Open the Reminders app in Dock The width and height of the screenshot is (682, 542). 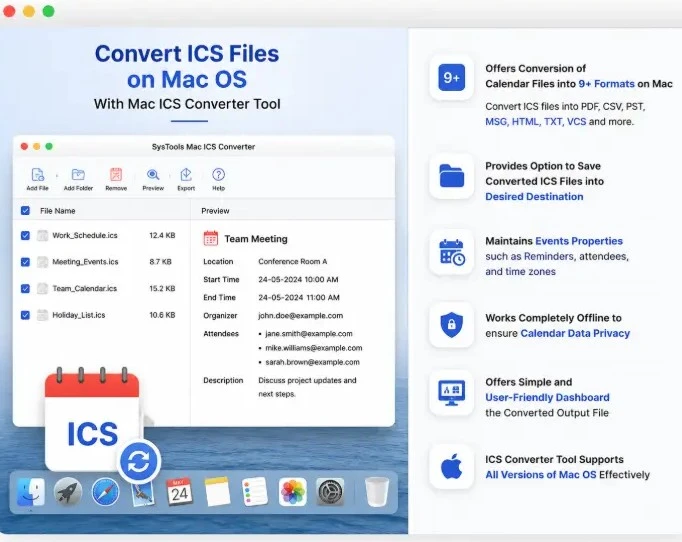[254, 492]
